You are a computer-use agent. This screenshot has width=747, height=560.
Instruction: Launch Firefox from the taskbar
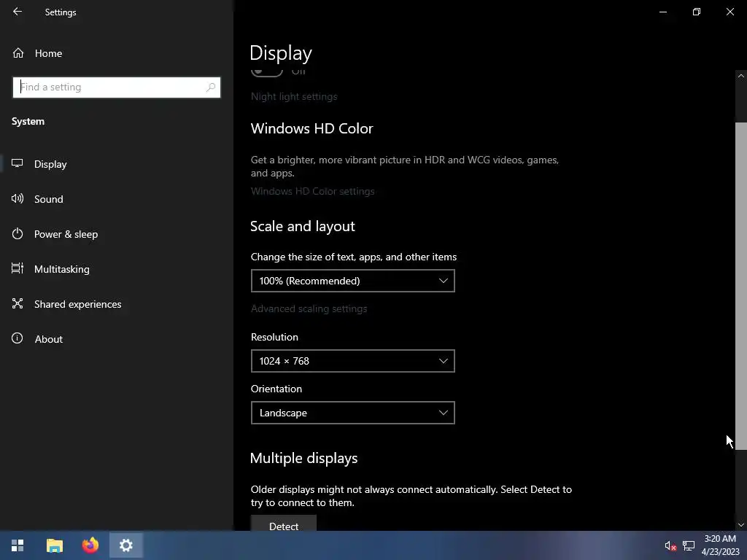tap(90, 545)
